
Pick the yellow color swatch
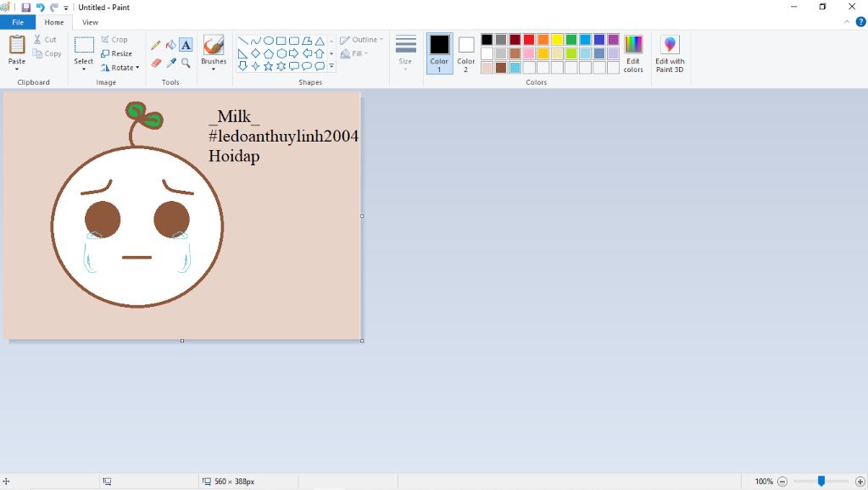pos(557,39)
